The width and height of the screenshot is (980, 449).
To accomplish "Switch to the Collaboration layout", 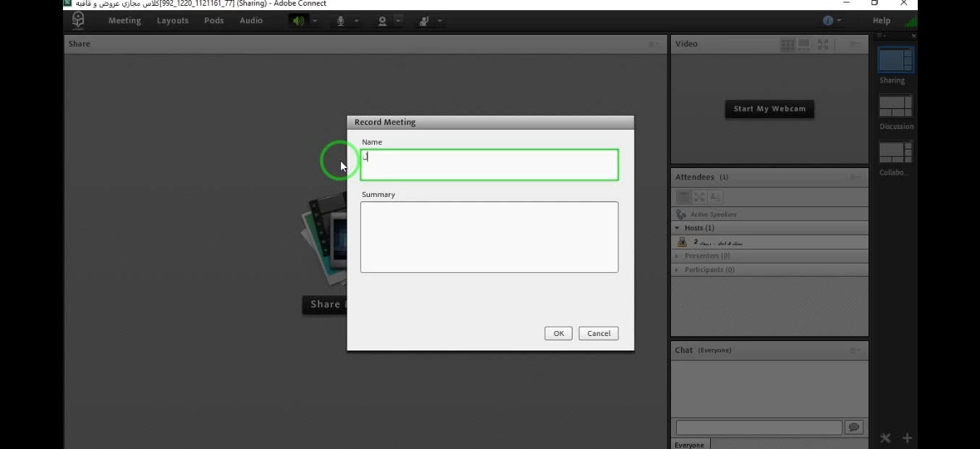I will click(896, 153).
